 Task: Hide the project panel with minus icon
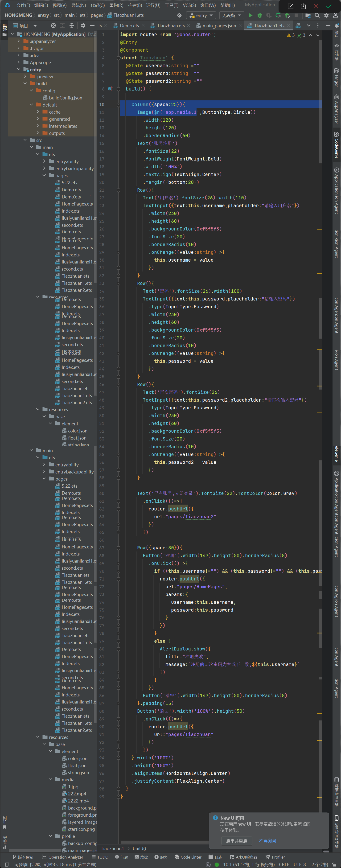(92, 26)
